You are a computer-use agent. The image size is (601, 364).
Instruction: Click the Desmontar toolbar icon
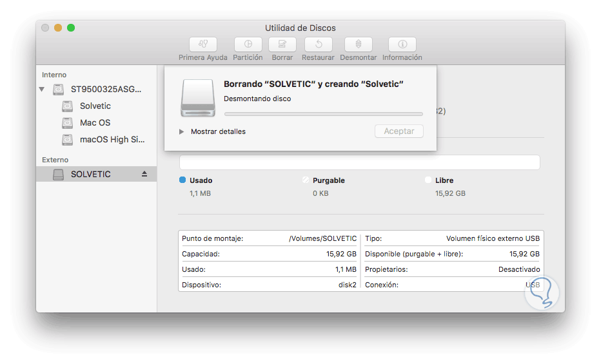(x=359, y=44)
